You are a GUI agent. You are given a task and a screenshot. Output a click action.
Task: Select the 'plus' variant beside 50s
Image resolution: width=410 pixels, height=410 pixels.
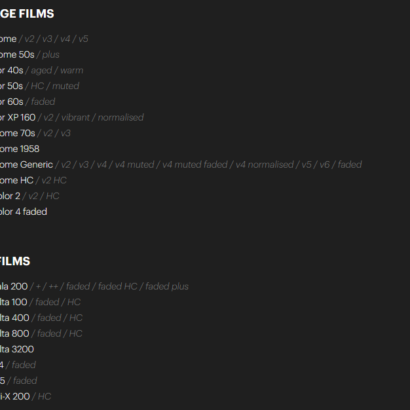click(51, 55)
